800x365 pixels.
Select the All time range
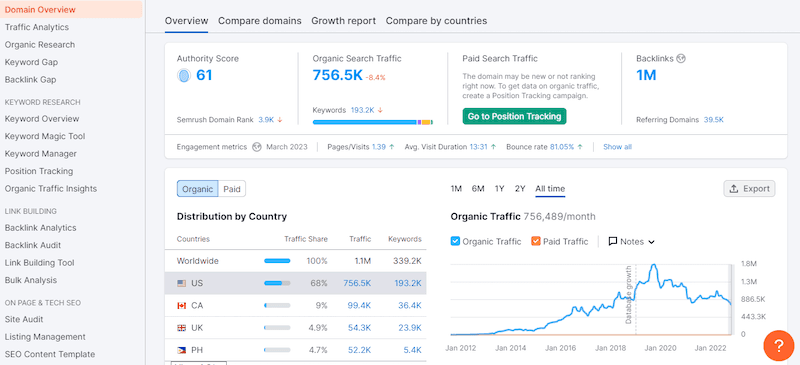point(550,189)
